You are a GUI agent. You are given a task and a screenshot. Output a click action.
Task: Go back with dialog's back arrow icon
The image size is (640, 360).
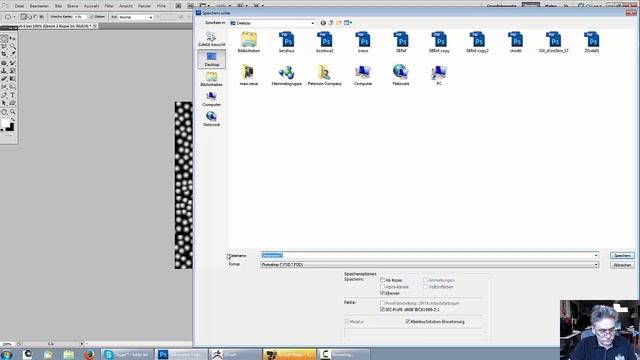point(323,23)
